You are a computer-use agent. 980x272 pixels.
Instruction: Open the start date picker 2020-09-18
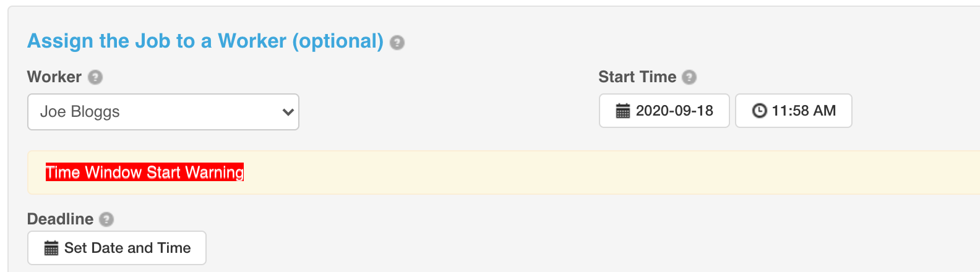[664, 111]
